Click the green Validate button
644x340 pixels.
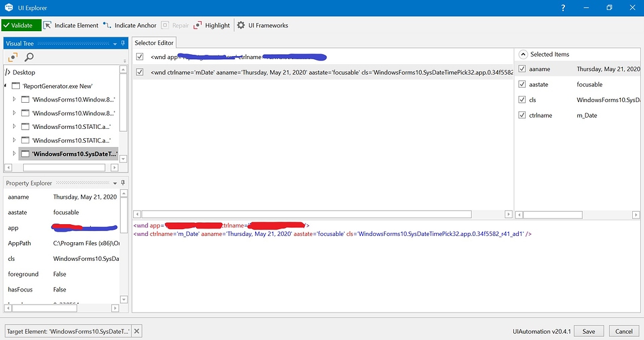(x=21, y=25)
